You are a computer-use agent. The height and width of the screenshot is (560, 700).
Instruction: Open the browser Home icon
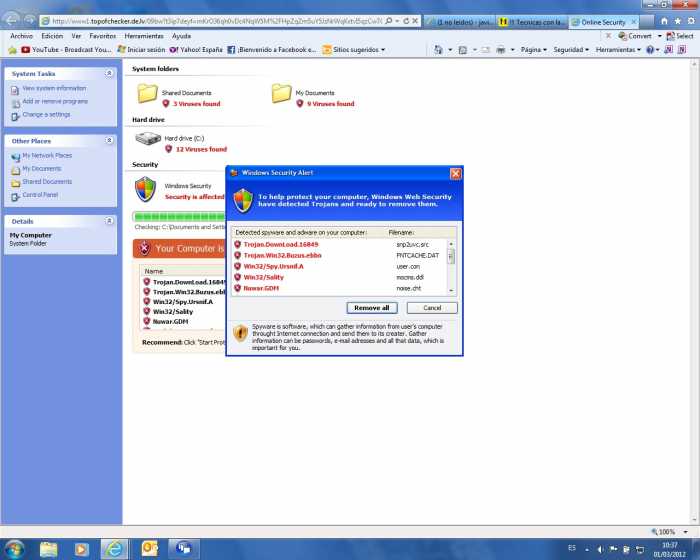click(x=664, y=21)
